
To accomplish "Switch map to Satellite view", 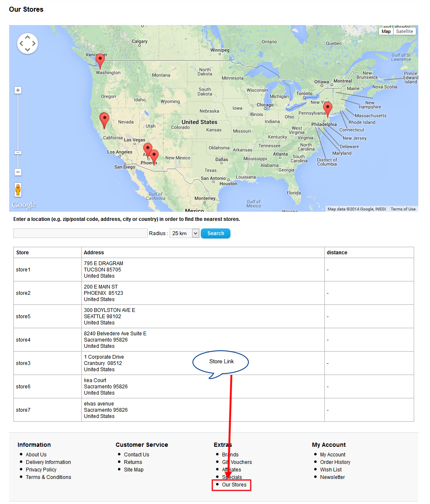I will click(405, 31).
